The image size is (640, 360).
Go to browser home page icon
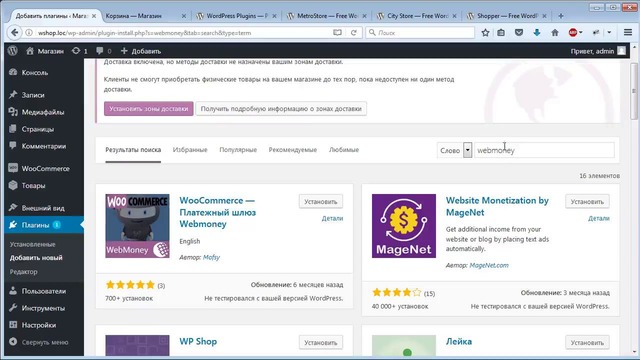555,33
